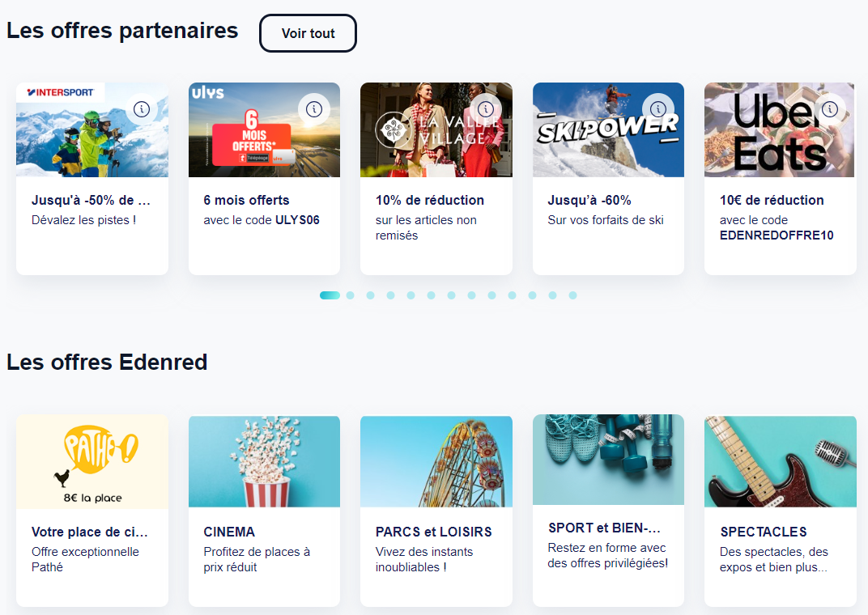The width and height of the screenshot is (868, 615).
Task: Go to the second carousel page dot
Action: tap(350, 295)
